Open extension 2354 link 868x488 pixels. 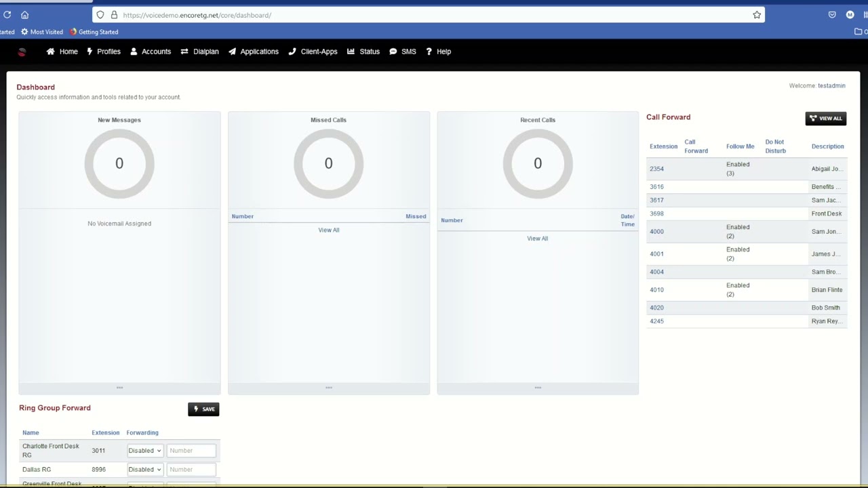pos(656,169)
